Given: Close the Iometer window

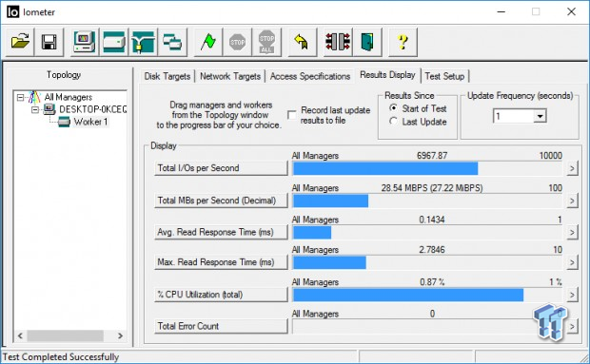Looking at the screenshot, I should [571, 12].
